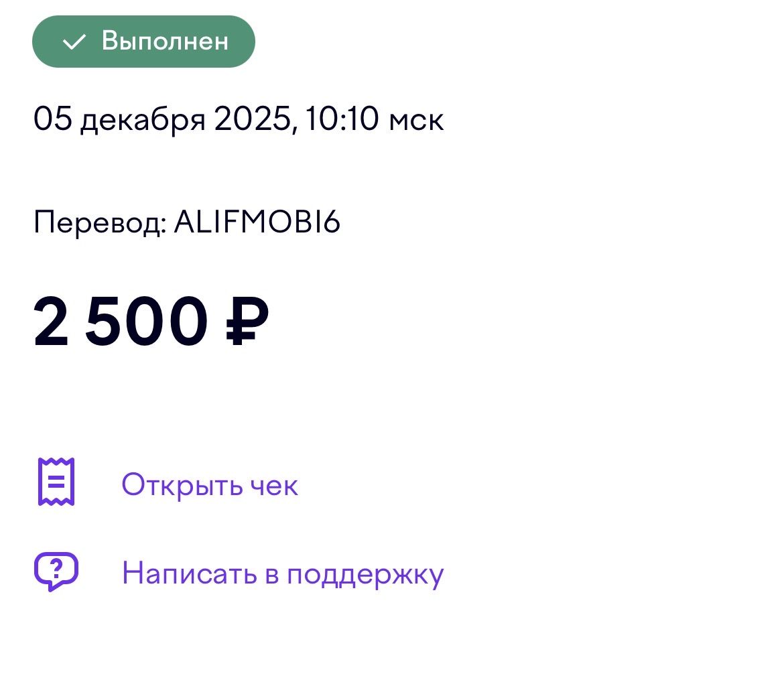
Task: Click the checkmark in the status badge
Action: pos(74,42)
